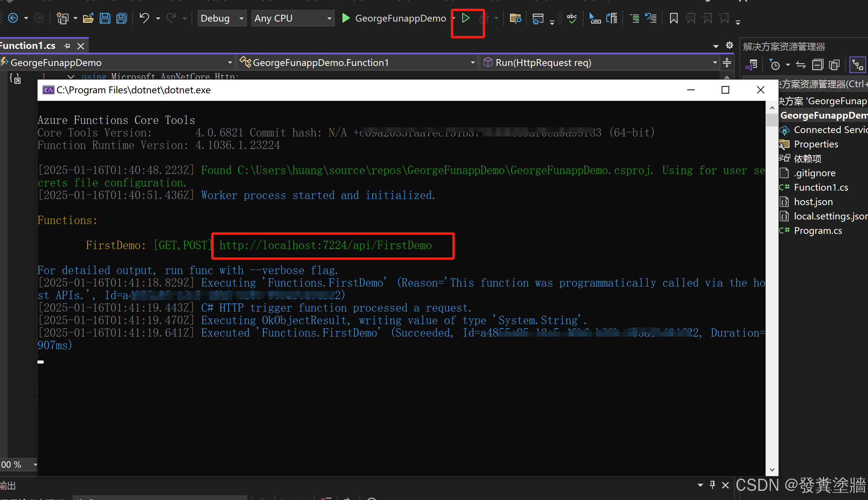Screen dimensions: 868x500
Task: Toggle the nested files tree view button
Action: pos(857,65)
